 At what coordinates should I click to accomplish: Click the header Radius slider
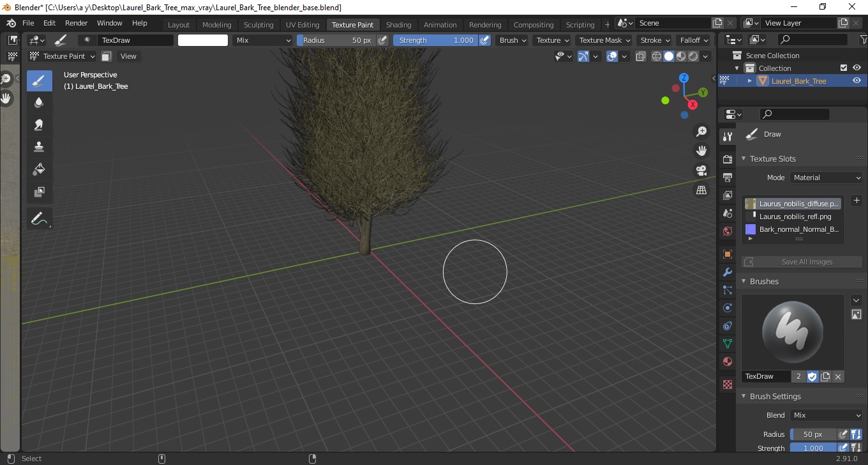pos(336,40)
